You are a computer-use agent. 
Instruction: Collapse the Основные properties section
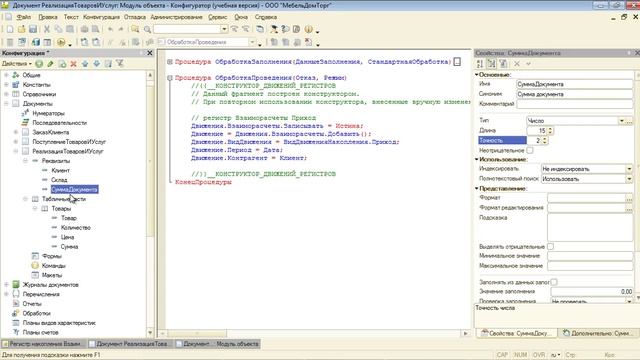click(476, 75)
